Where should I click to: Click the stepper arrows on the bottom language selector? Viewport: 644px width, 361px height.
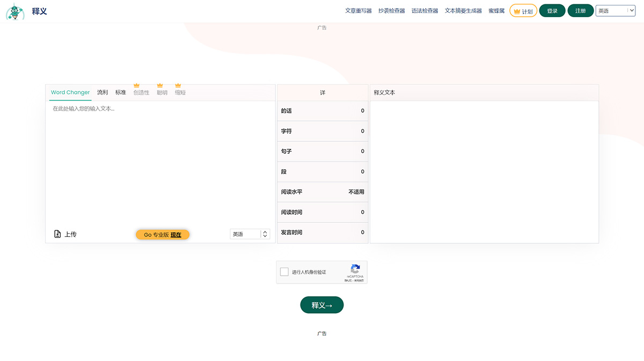point(265,234)
